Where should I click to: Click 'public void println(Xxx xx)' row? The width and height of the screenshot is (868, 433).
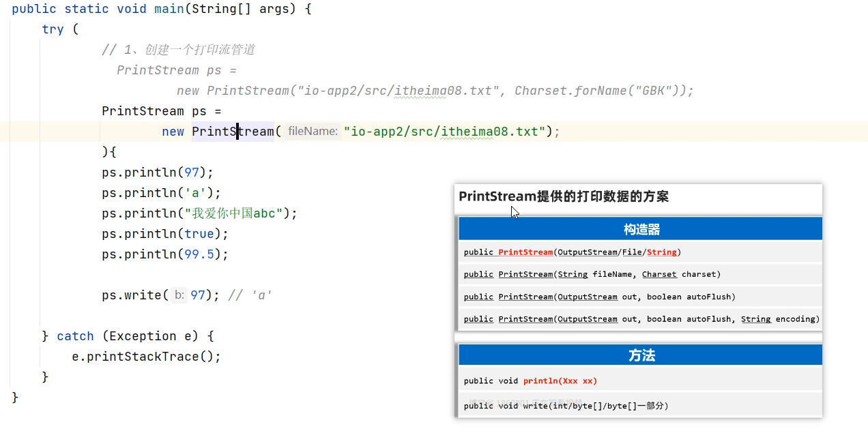pos(640,380)
